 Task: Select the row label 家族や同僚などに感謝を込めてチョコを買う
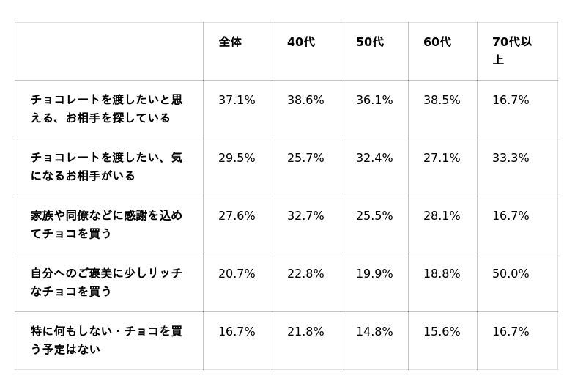click(107, 224)
